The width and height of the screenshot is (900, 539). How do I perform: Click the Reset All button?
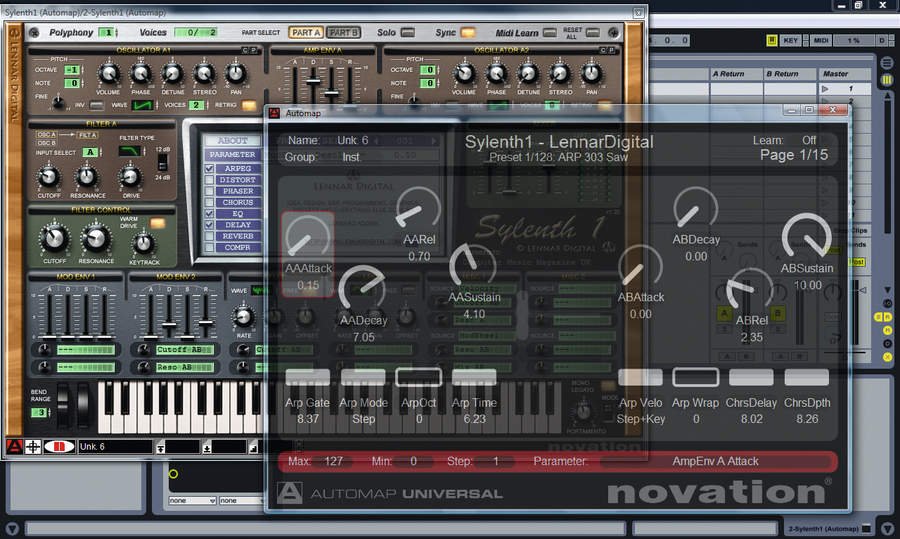pos(593,33)
